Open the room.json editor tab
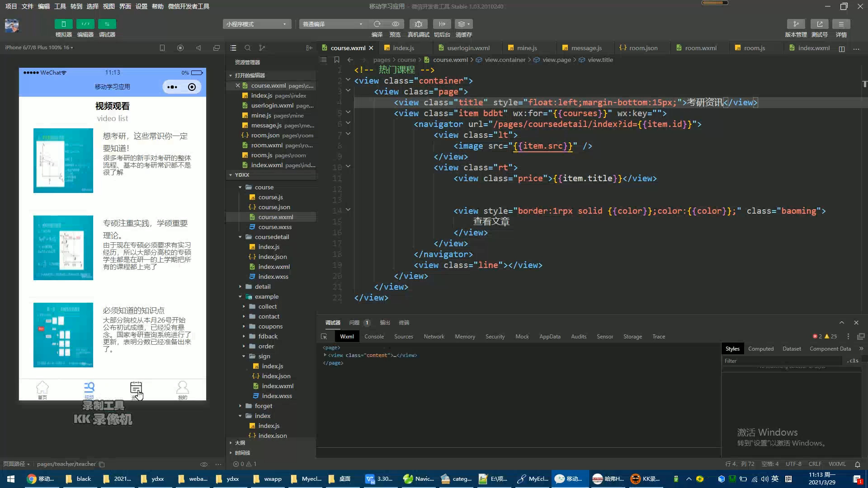The image size is (868, 488). click(x=643, y=48)
